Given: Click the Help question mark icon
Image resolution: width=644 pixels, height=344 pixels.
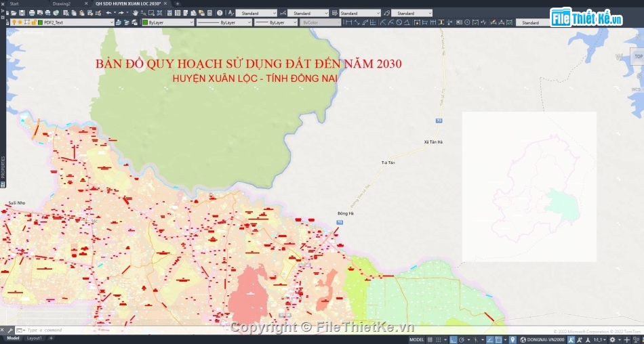Looking at the screenshot, I should [x=220, y=13].
